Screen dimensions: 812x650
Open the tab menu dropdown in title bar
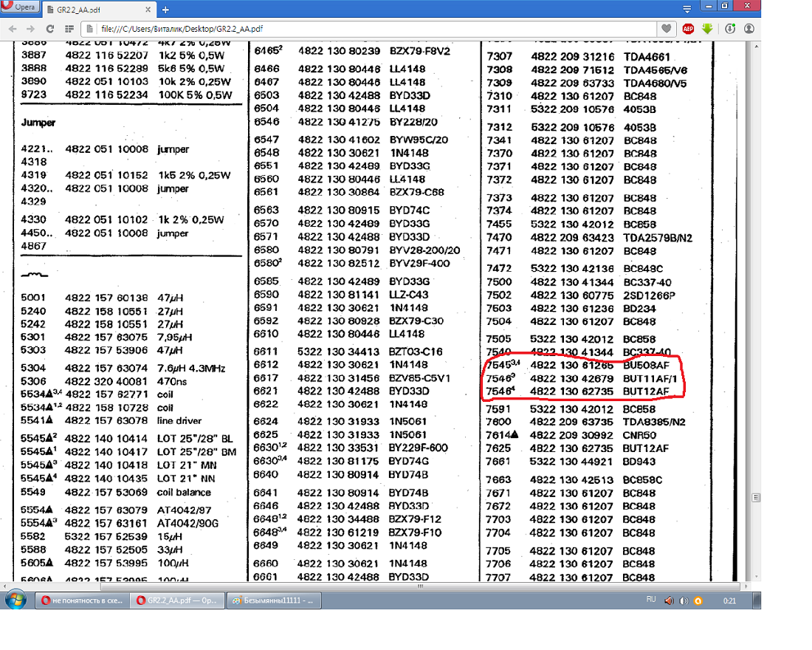pyautogui.click(x=687, y=10)
